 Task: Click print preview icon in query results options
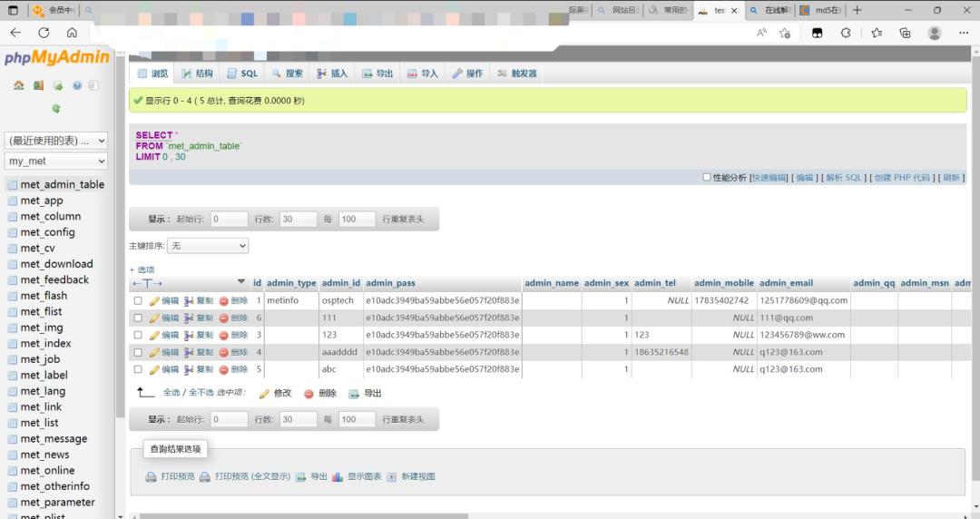[151, 477]
